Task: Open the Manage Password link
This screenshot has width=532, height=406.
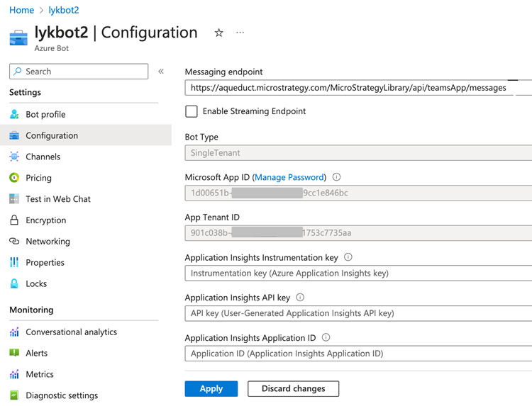Action: pyautogui.click(x=289, y=177)
